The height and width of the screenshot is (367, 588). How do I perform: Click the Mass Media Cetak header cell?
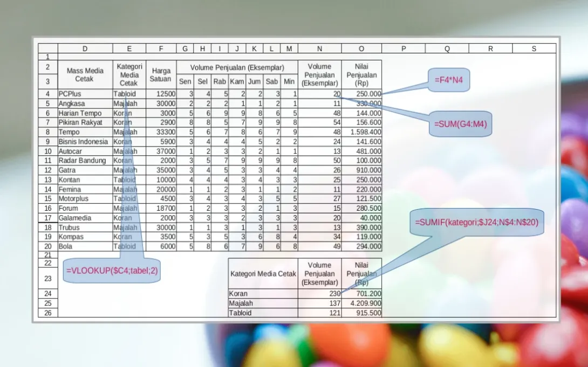tap(85, 74)
